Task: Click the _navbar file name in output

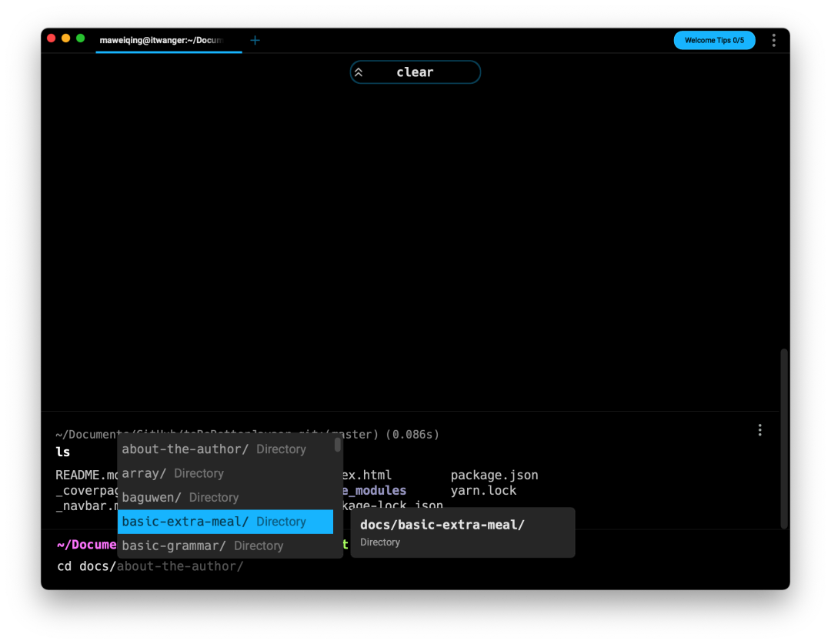Action: tap(87, 506)
